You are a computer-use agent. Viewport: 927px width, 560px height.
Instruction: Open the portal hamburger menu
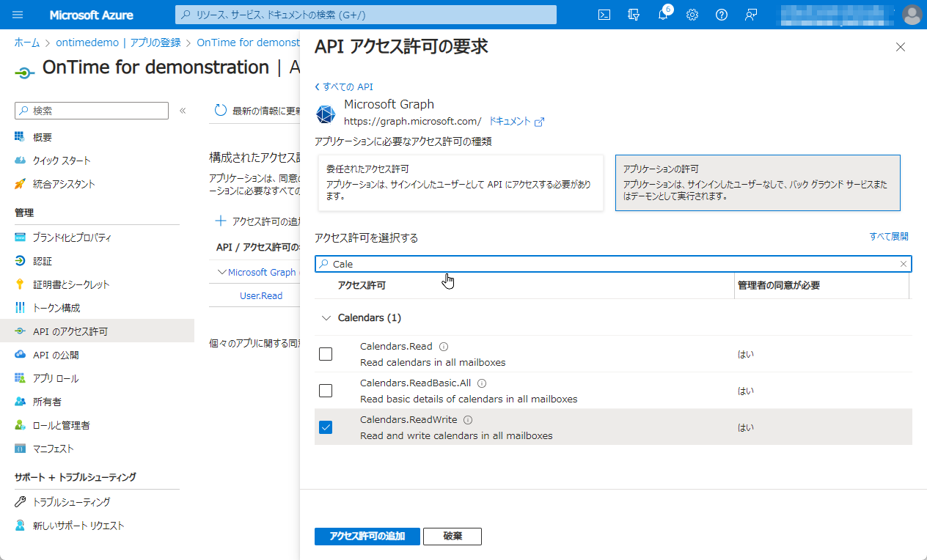click(18, 15)
